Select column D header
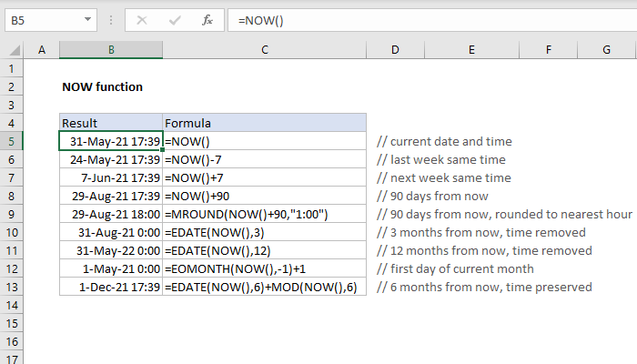The width and height of the screenshot is (637, 364). click(x=395, y=50)
